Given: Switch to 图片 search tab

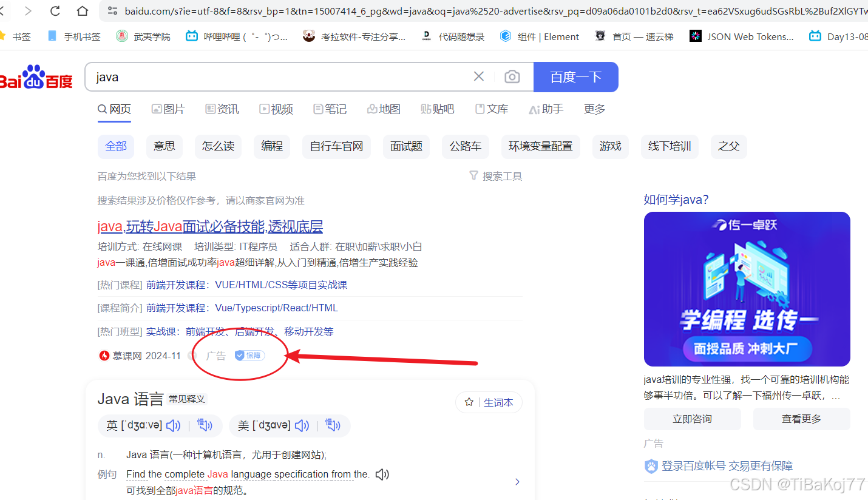Looking at the screenshot, I should click(x=168, y=109).
